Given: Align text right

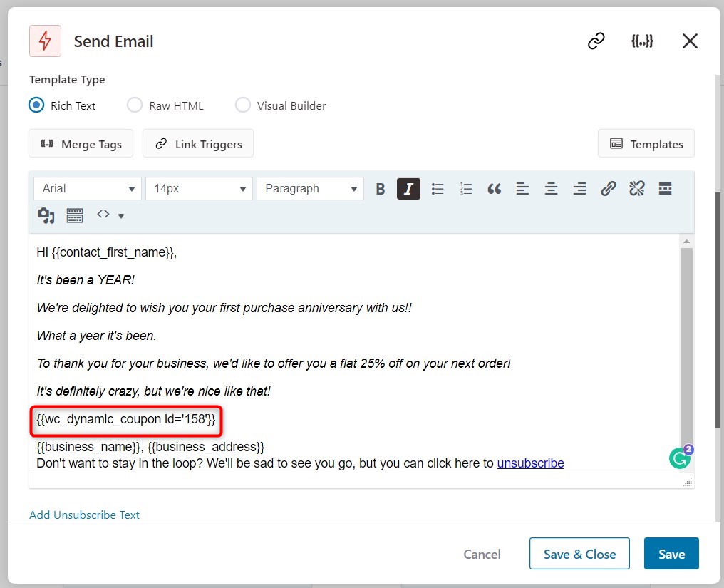Looking at the screenshot, I should (x=580, y=189).
